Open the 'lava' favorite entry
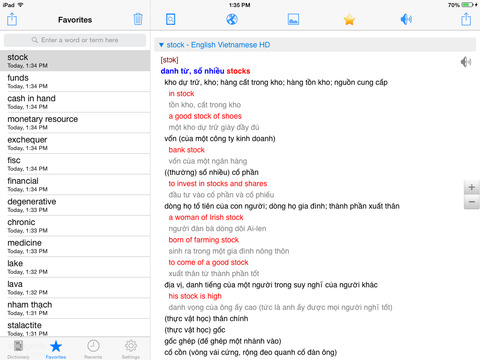Screen dimensions: 480x360 [x=75, y=288]
